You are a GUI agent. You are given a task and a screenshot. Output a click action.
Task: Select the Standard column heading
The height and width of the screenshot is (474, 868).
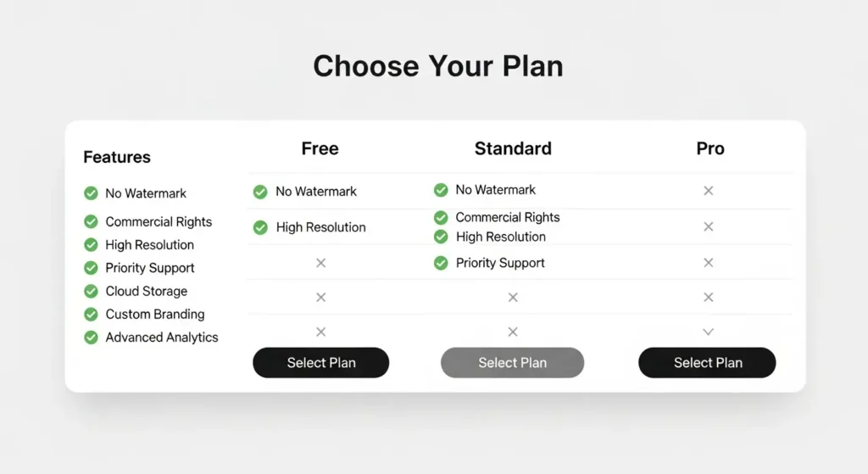click(x=513, y=148)
